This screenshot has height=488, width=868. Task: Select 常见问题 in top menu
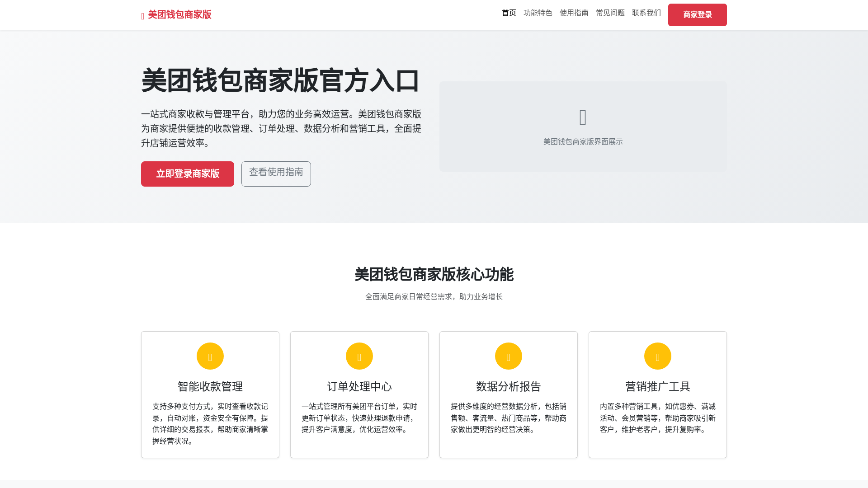click(610, 13)
